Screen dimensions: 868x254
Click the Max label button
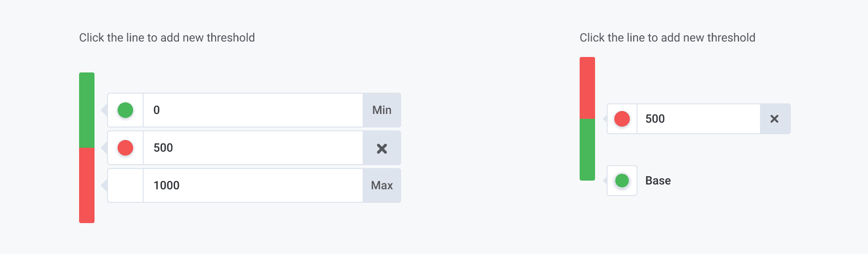[381, 185]
